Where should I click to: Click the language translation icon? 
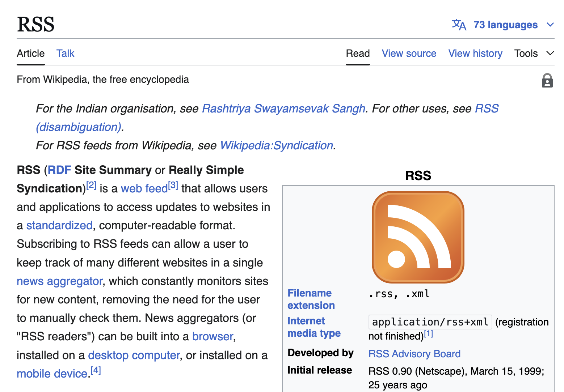pos(459,25)
